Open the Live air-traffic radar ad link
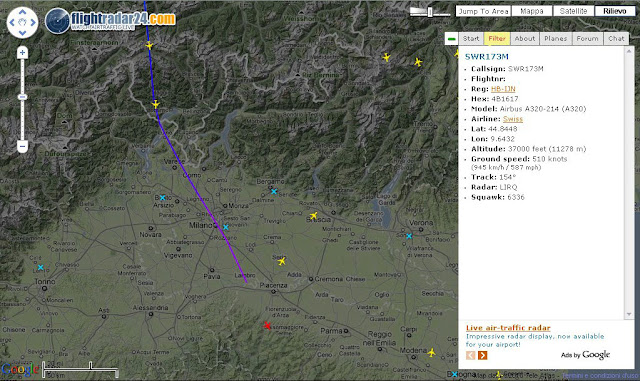640x381 pixels. [x=508, y=328]
